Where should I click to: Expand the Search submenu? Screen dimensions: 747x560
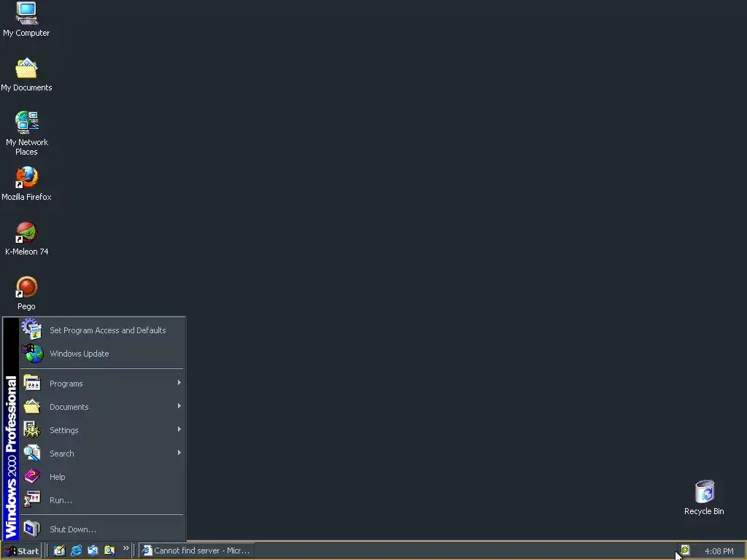coord(101,454)
